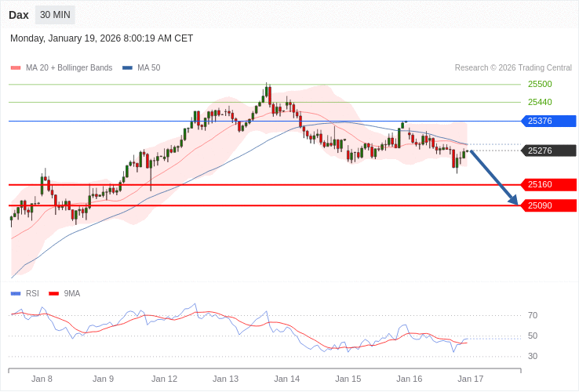Click the 25440 resistance level label
Image resolution: width=579 pixels, height=392 pixels.
click(540, 102)
